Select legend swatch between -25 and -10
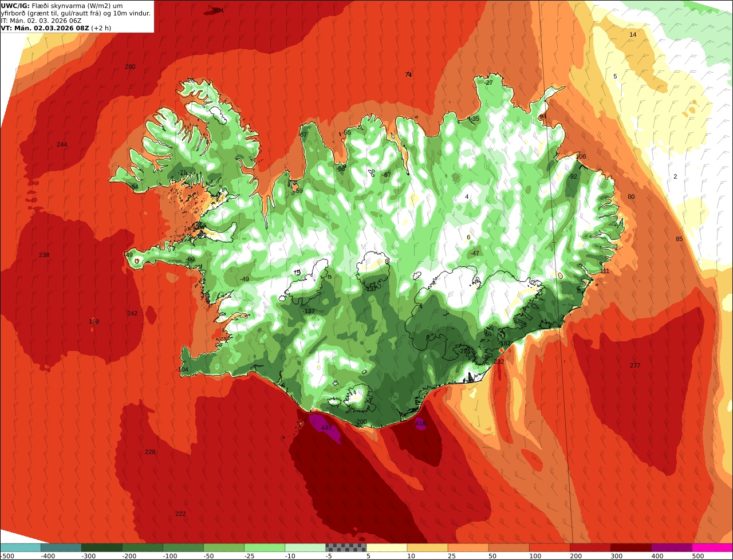This screenshot has width=733, height=560. (265, 547)
